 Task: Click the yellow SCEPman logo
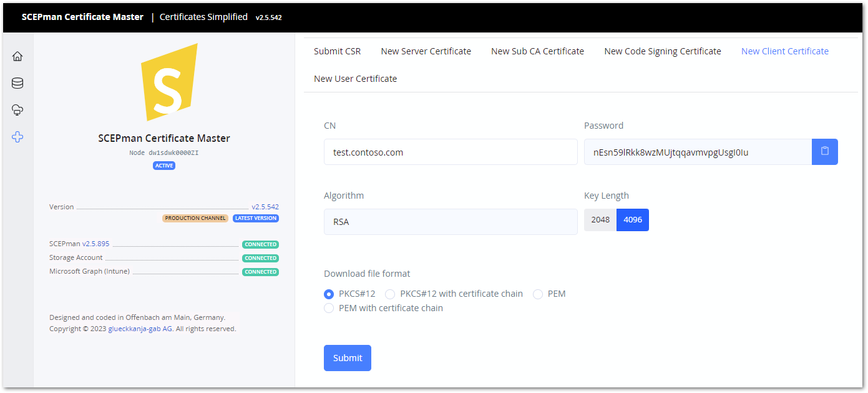169,82
